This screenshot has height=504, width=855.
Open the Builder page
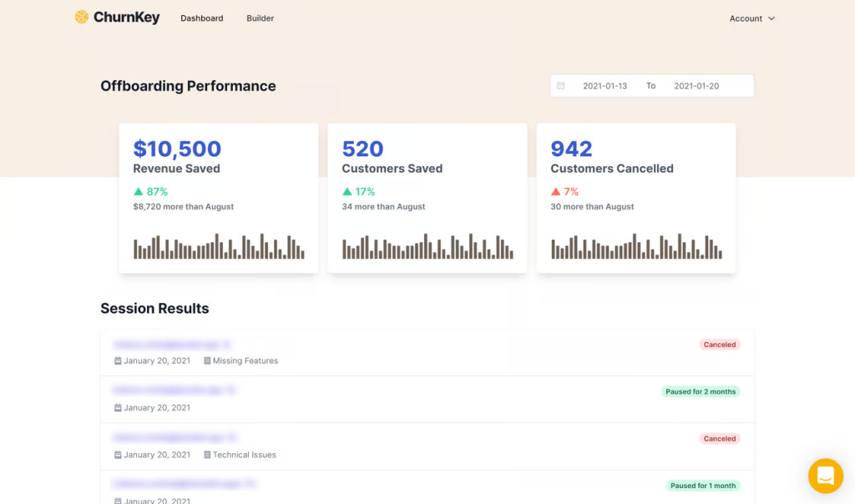260,18
